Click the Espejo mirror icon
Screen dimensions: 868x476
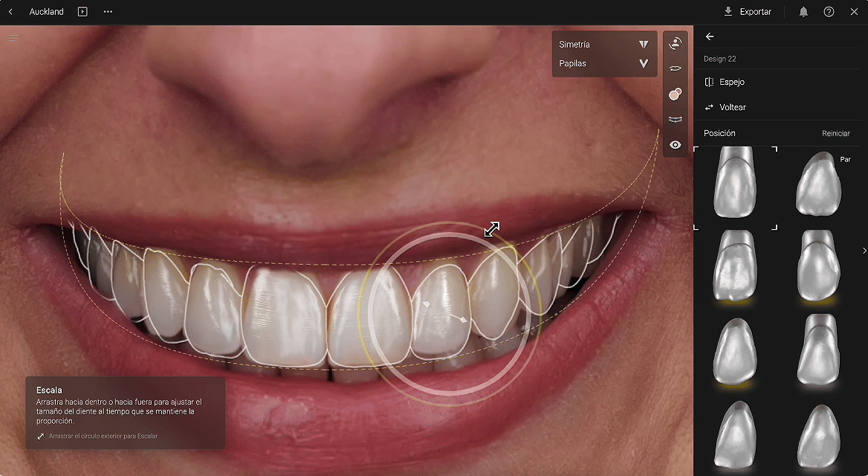click(x=709, y=82)
